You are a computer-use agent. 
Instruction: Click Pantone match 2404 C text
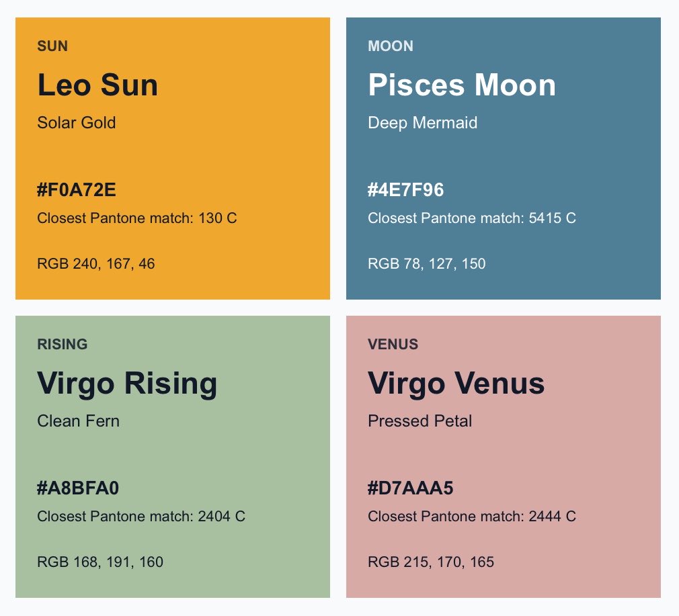pos(141,516)
